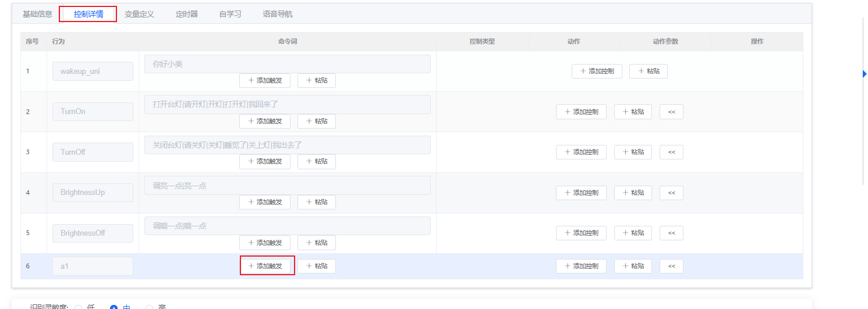
Task: Click 添加控制 in the BrightnessOff row
Action: [581, 233]
